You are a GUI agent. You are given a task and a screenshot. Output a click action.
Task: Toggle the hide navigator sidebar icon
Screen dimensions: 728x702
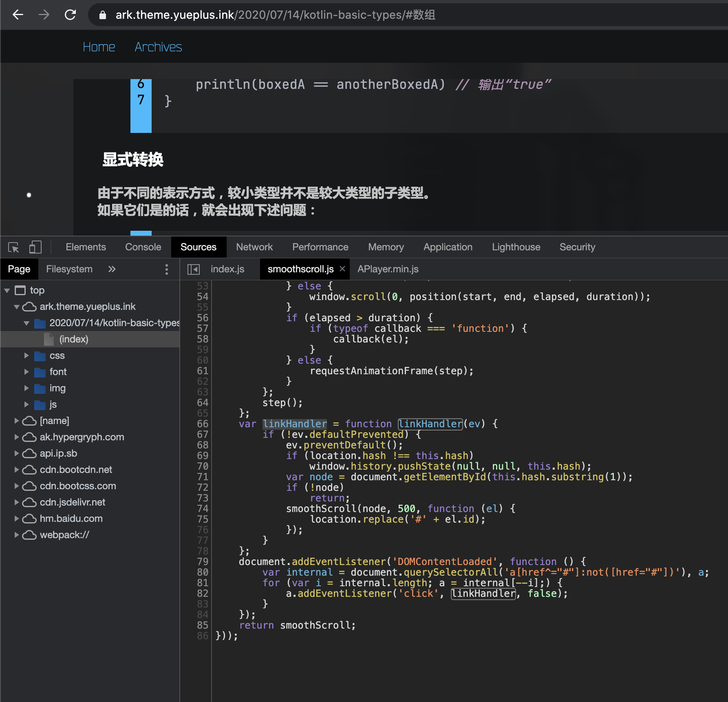point(194,269)
